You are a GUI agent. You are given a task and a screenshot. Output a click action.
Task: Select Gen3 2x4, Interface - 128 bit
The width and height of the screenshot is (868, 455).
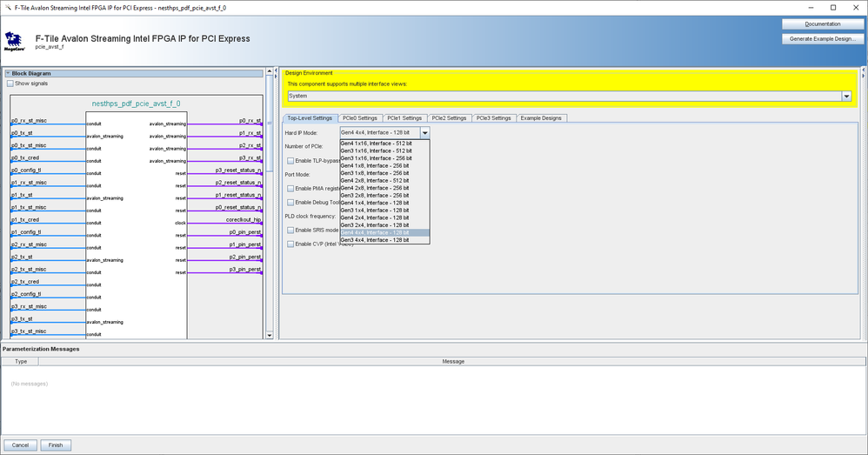[384, 225]
